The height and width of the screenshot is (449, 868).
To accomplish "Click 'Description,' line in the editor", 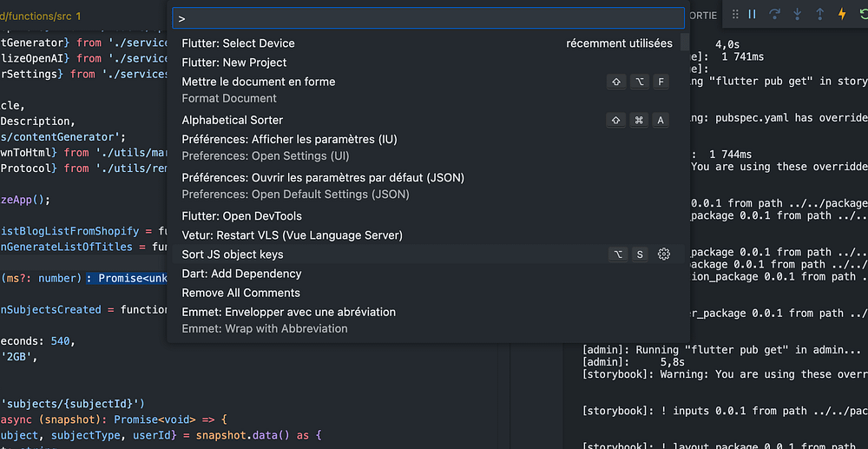I will coord(37,122).
